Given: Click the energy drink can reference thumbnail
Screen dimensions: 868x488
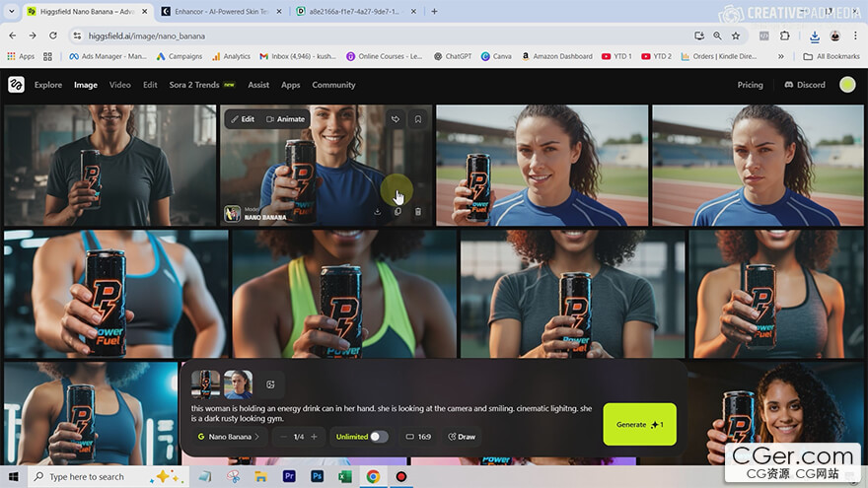Looking at the screenshot, I should [205, 383].
